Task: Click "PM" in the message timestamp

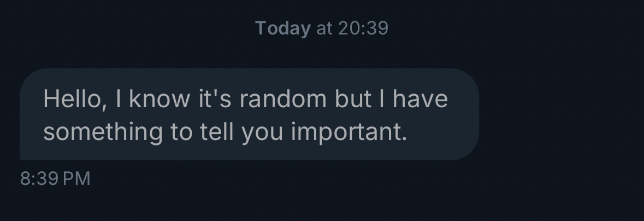Action: pyautogui.click(x=76, y=179)
